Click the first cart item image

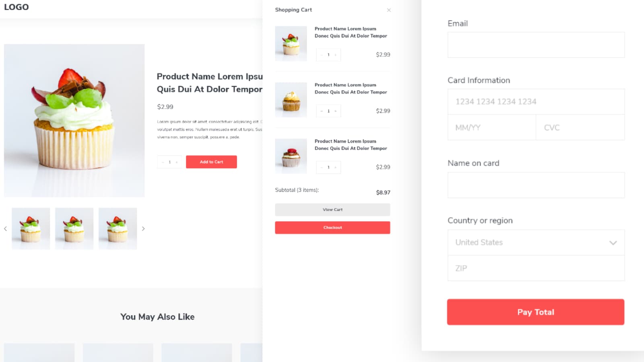pyautogui.click(x=291, y=43)
